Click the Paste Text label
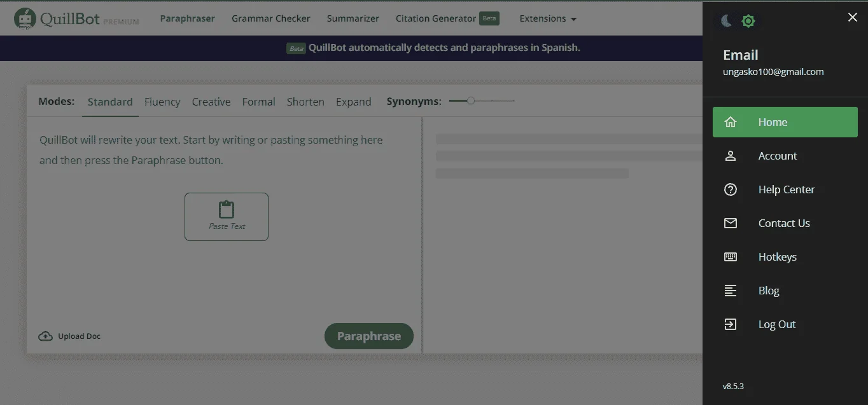 (x=227, y=226)
